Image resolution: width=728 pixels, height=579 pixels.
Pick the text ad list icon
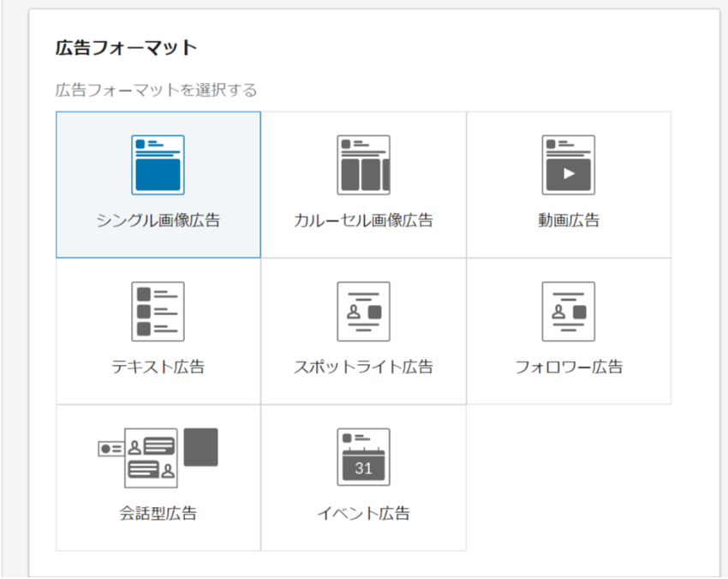[x=158, y=312]
